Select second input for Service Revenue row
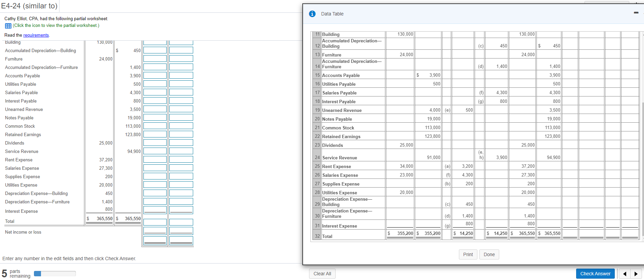Image resolution: width=644 pixels, height=280 pixels. [x=181, y=151]
